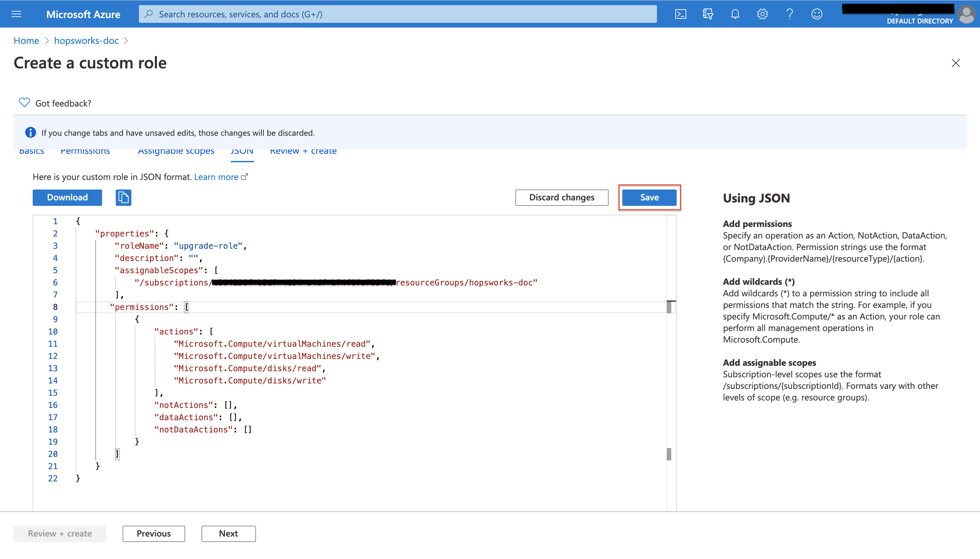Viewport: 980px width, 559px height.
Task: Go to hopsworks-doc breadcrumb
Action: click(x=86, y=41)
